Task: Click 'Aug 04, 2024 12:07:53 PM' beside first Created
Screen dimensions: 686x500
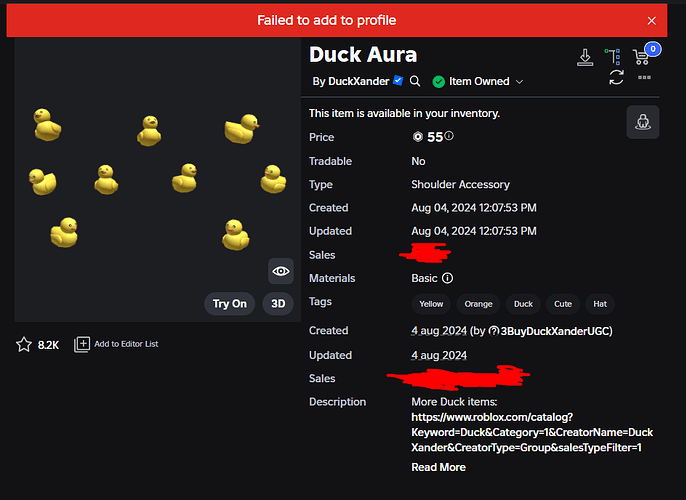Action: (x=474, y=208)
